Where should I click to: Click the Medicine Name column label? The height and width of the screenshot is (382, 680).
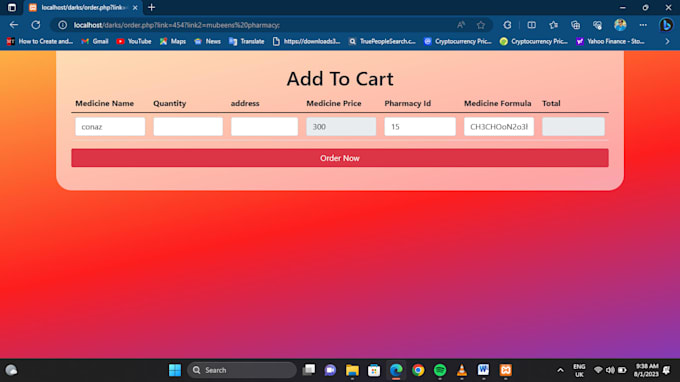105,103
